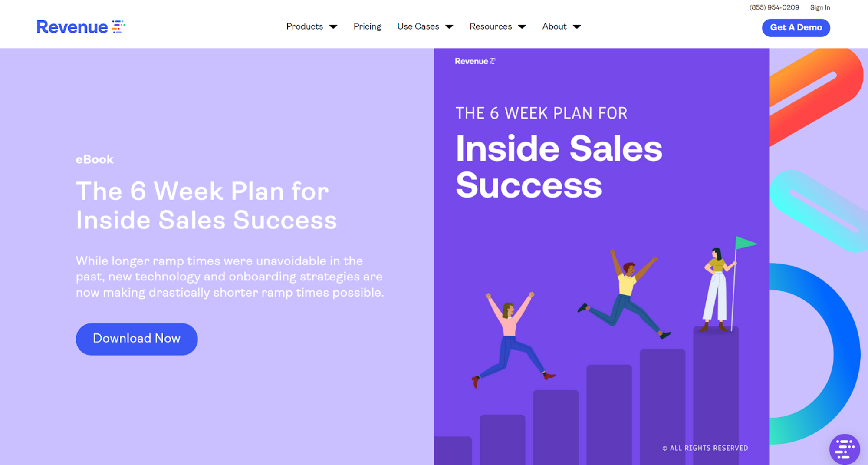Click the Revenue logo in the header
Viewport: 868px width, 465px height.
pyautogui.click(x=80, y=27)
